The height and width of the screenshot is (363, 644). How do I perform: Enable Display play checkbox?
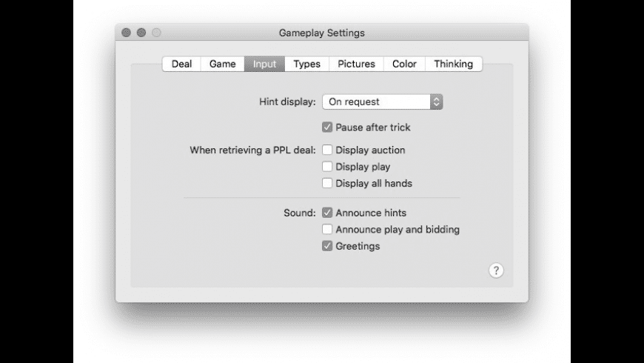(327, 167)
